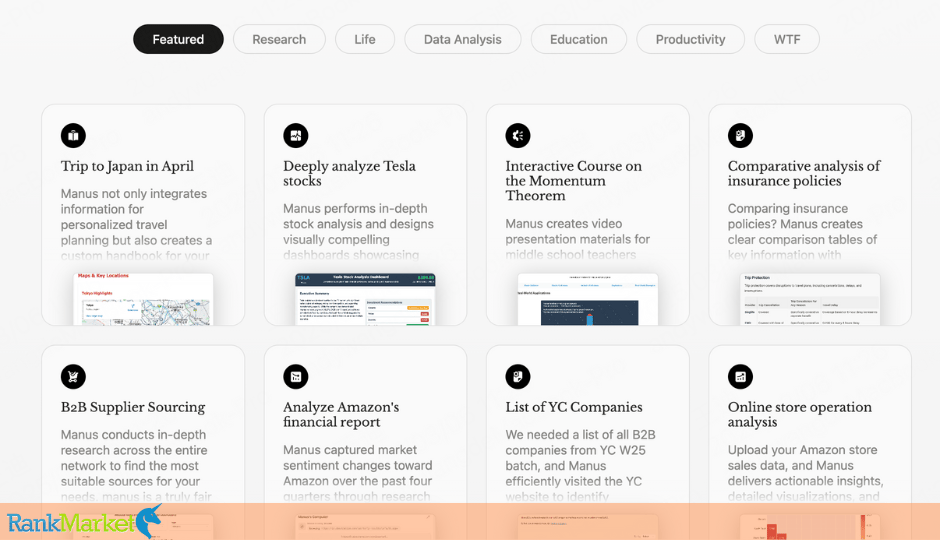940x540 pixels.
Task: Click the icon above Comparative analysis of insurance policies
Action: click(740, 135)
